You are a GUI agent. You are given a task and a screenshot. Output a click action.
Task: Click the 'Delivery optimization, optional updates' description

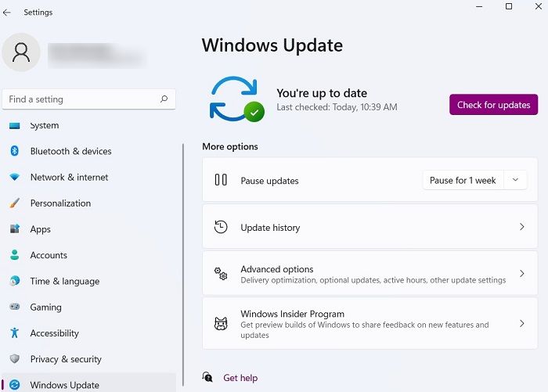click(373, 280)
